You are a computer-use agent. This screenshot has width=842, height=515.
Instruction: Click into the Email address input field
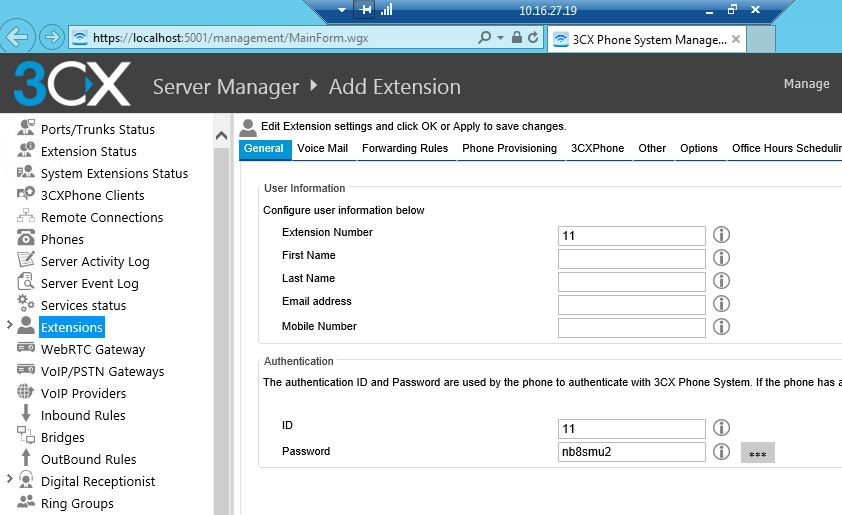(632, 305)
